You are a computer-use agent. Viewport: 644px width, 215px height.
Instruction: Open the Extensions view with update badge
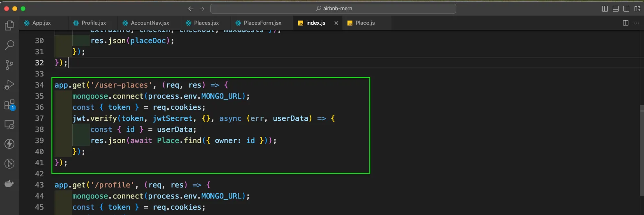(9, 104)
